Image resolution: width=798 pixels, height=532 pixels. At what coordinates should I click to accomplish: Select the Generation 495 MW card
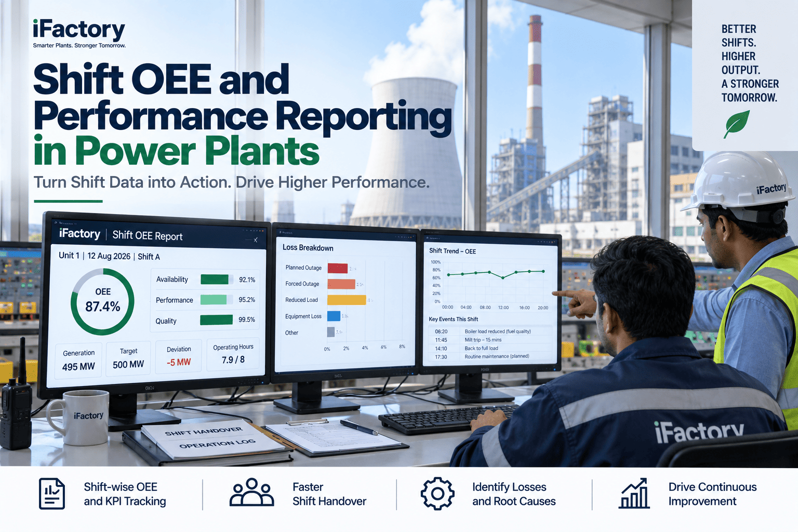point(78,360)
